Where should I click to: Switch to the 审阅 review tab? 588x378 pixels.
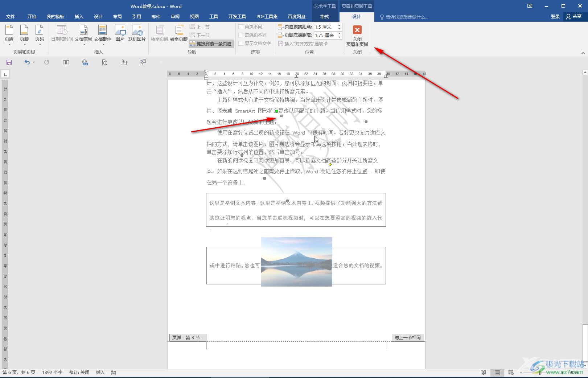point(175,17)
